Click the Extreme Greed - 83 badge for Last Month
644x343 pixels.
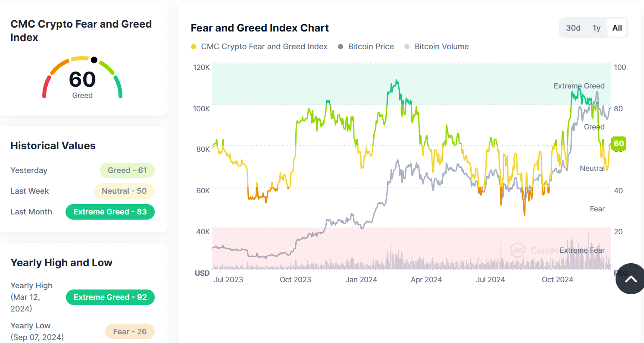(110, 212)
